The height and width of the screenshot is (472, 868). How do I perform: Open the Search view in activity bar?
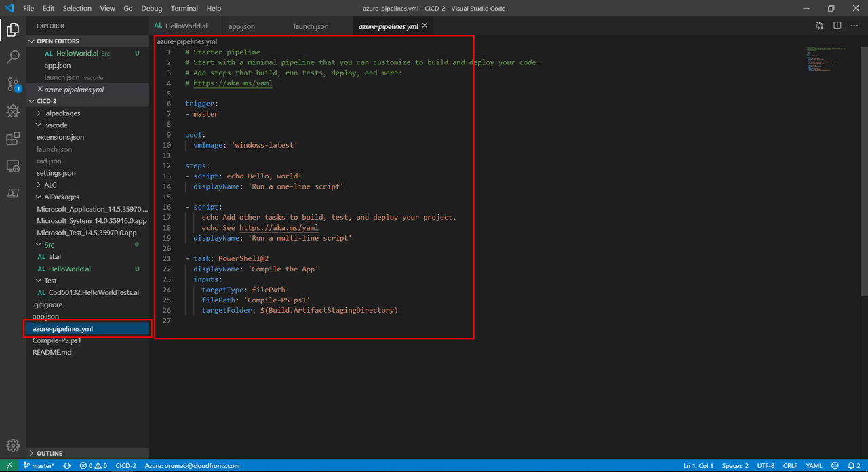pos(13,57)
